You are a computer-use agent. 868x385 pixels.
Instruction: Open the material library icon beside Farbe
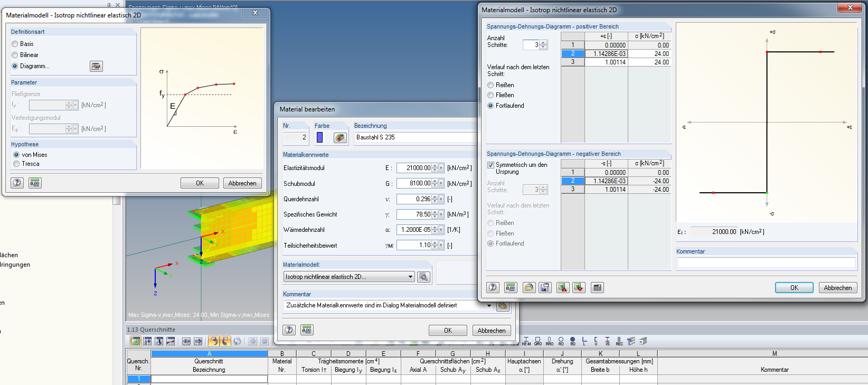pyautogui.click(x=340, y=137)
